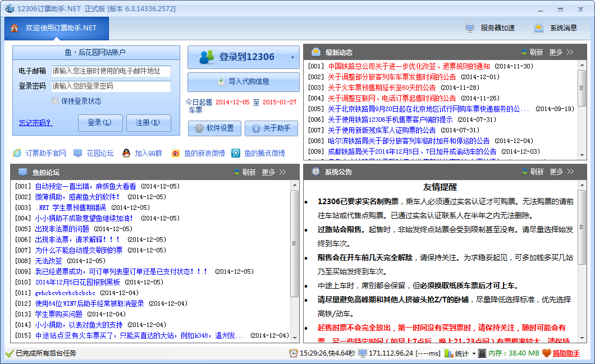Open the 服务器加速 menu item
Image resolution: width=595 pixels, height=364 pixels.
point(490,28)
